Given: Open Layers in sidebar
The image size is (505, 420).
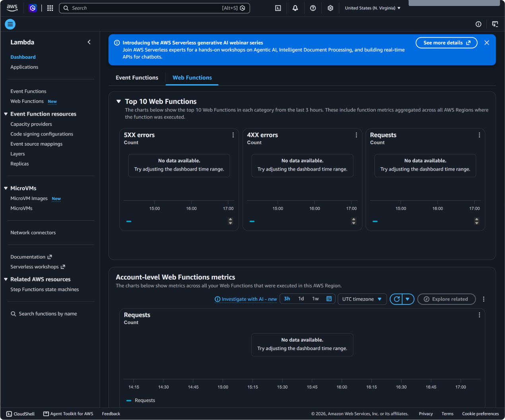Looking at the screenshot, I should [x=17, y=154].
